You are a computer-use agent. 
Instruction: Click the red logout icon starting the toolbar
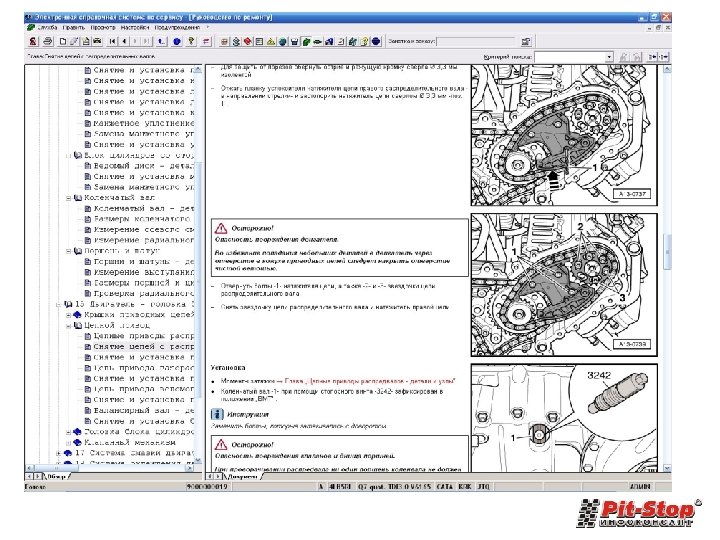[x=33, y=41]
